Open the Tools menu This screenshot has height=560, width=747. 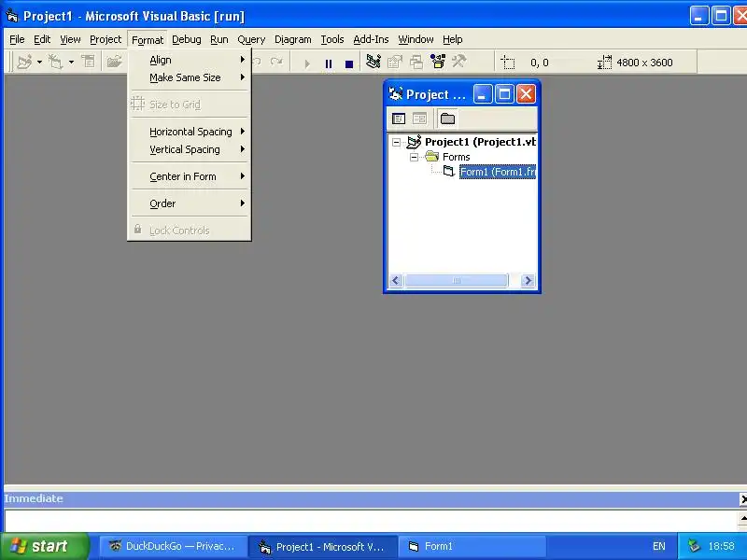point(332,39)
